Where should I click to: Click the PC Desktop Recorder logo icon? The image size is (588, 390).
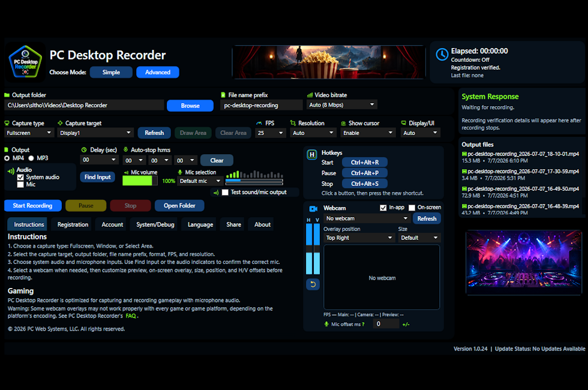(25, 62)
